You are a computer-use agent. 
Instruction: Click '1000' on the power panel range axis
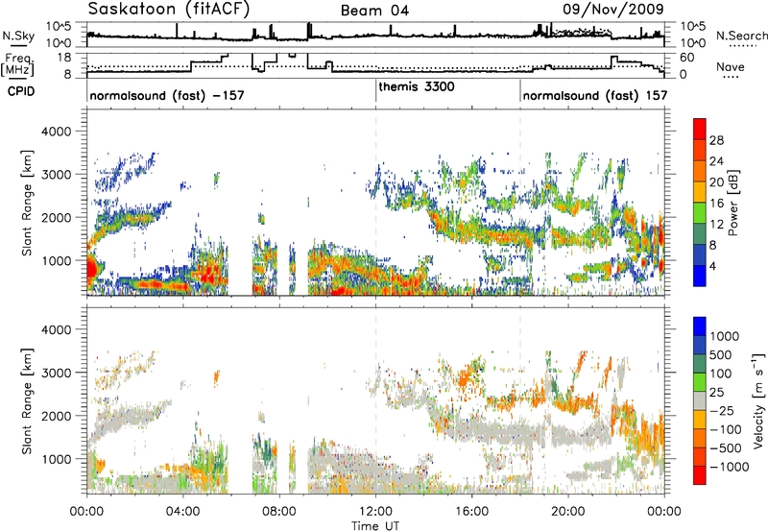[57, 260]
